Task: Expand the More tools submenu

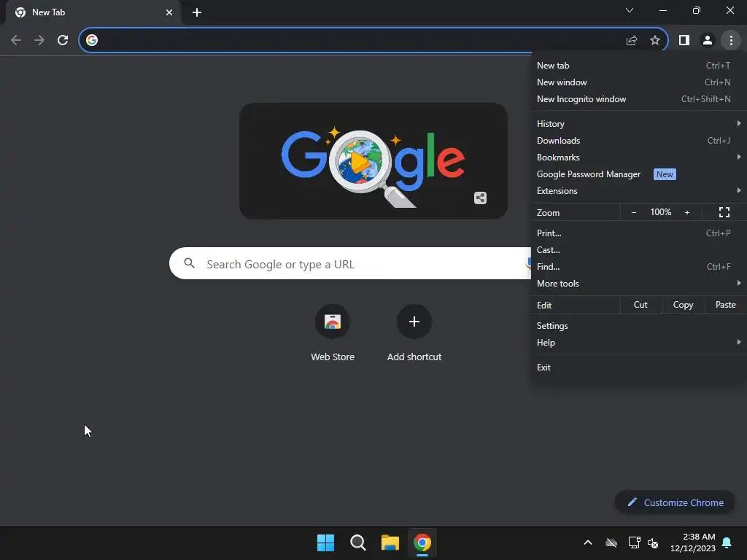Action: 638,284
